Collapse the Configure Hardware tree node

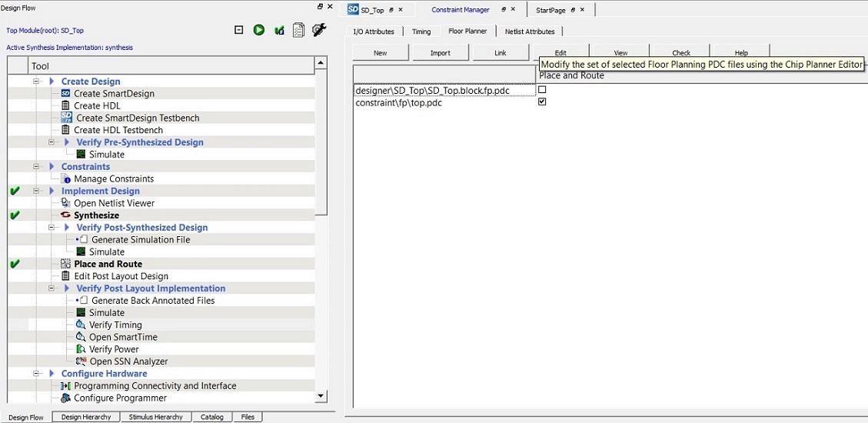pos(37,374)
